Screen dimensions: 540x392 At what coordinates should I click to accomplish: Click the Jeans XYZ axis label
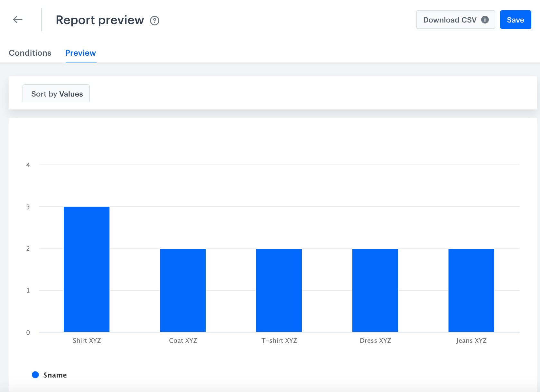click(x=471, y=341)
